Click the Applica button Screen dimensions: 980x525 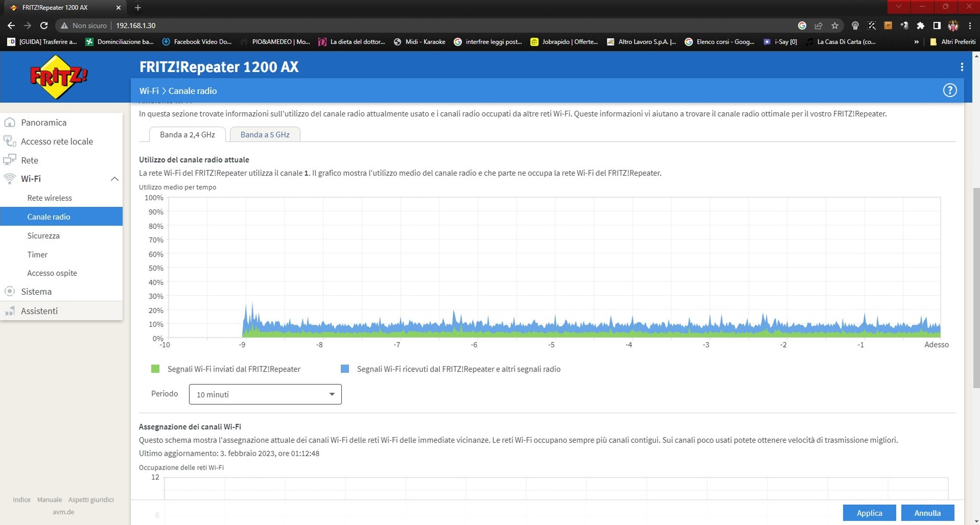coord(869,513)
